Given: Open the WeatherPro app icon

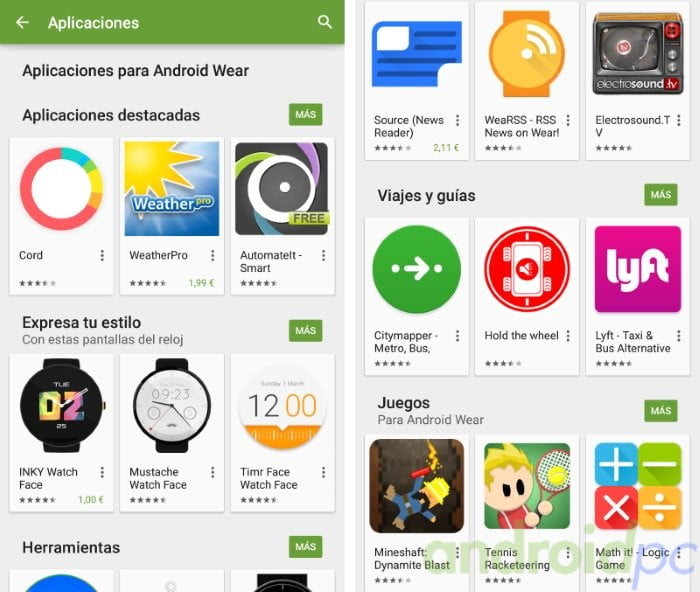Looking at the screenshot, I should click(172, 188).
